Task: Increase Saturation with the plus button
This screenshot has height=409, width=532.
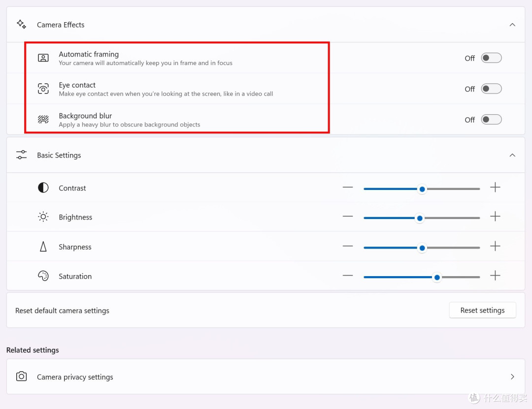Action: 495,276
